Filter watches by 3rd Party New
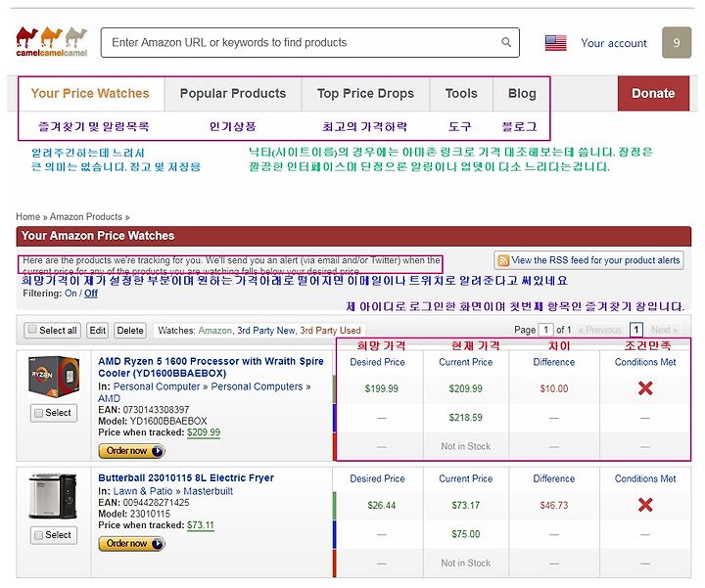 266,331
